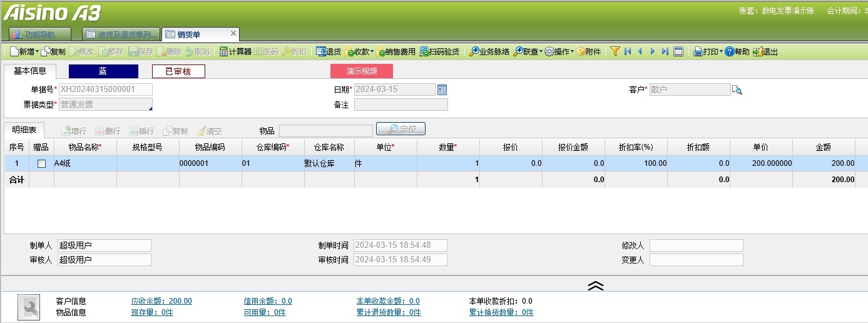Click the 折扣 discount icon
Viewport: 868px width, 323px height.
point(287,52)
